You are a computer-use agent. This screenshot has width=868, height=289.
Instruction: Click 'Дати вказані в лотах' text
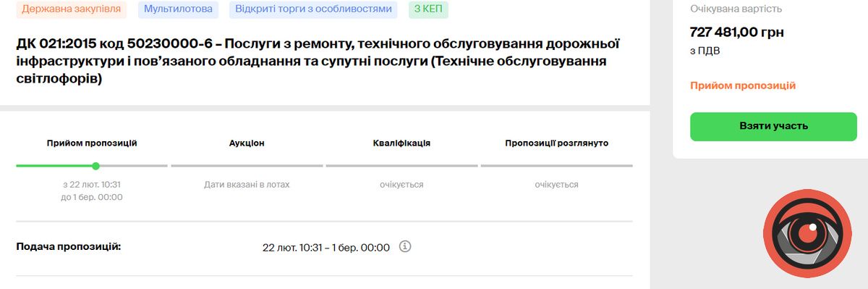pos(247,185)
